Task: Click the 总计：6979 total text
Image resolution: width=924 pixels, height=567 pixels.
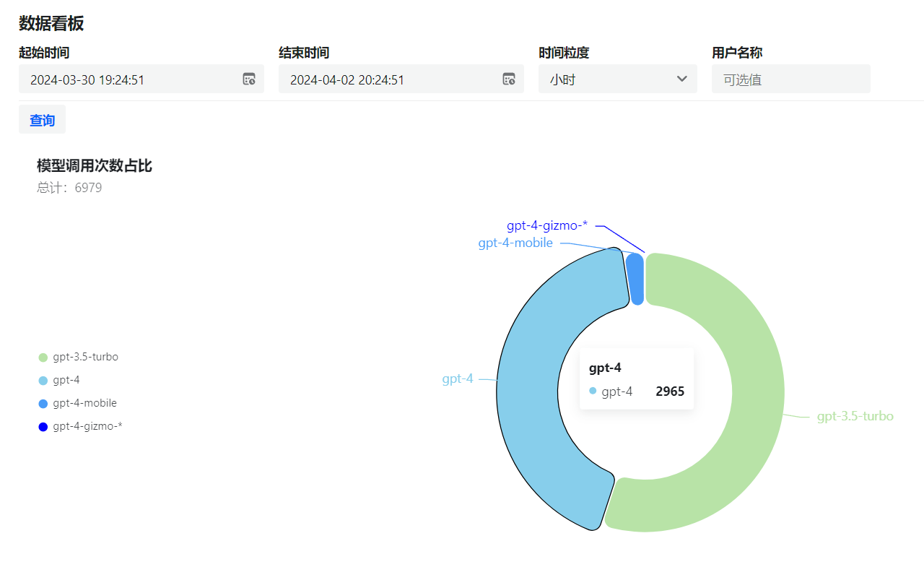Action: coord(69,188)
